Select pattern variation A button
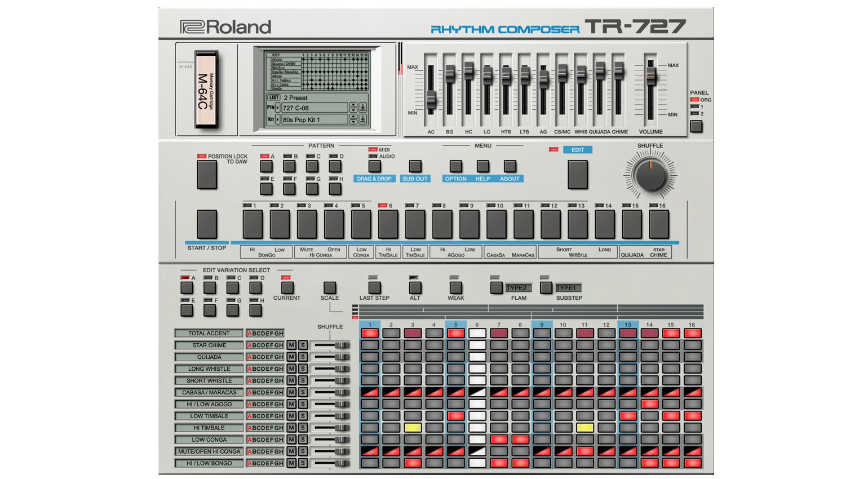Image resolution: width=868 pixels, height=479 pixels. 266,166
